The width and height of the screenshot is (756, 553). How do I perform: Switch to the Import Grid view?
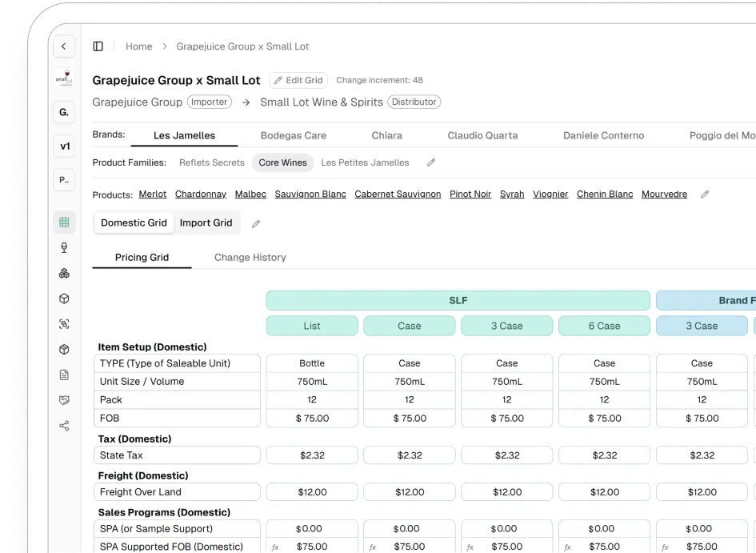206,222
